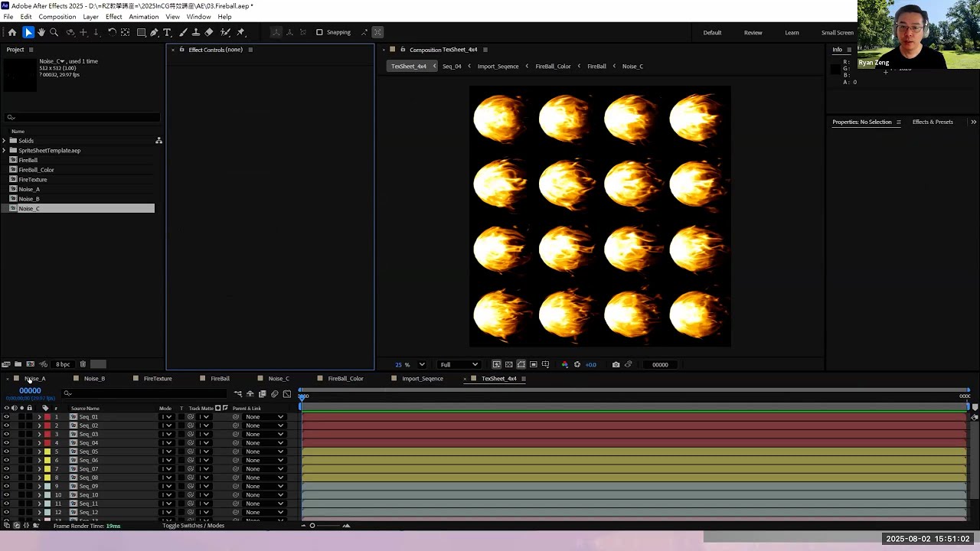This screenshot has width=980, height=551.
Task: Toggle Fast Previews button in viewer
Action: (x=496, y=364)
